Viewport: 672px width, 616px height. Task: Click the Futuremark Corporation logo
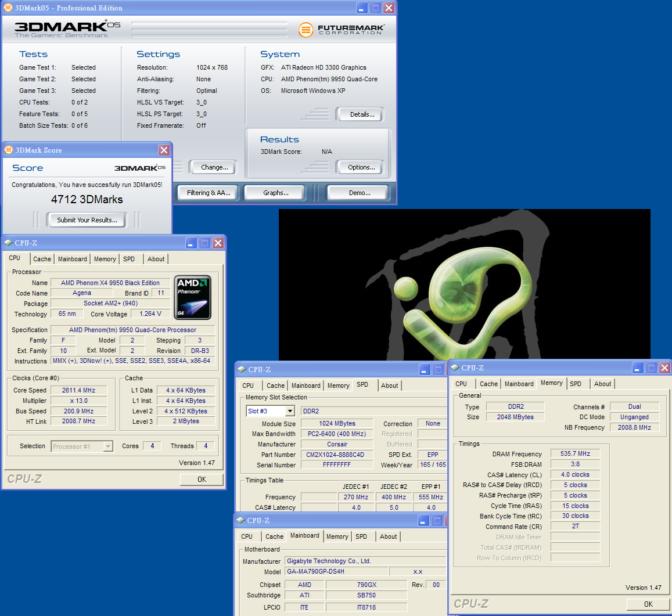point(341,29)
